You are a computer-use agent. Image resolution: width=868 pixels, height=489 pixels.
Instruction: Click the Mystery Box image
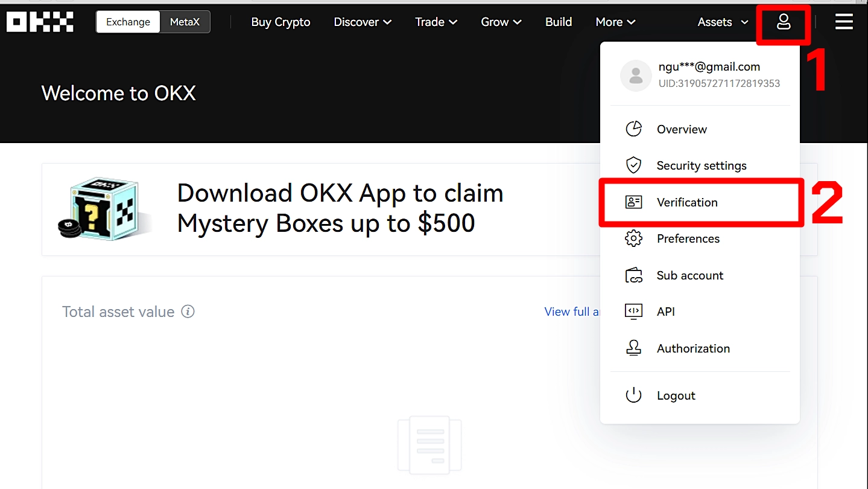click(103, 208)
